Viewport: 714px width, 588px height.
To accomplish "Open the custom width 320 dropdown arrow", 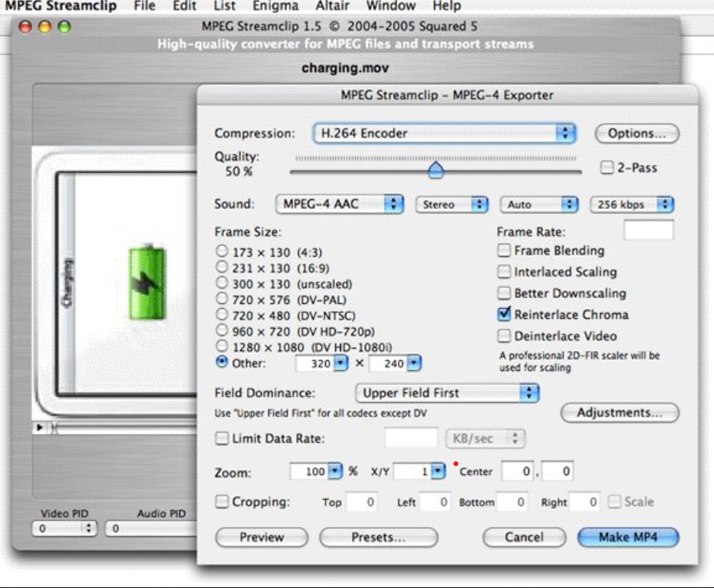I will click(341, 363).
